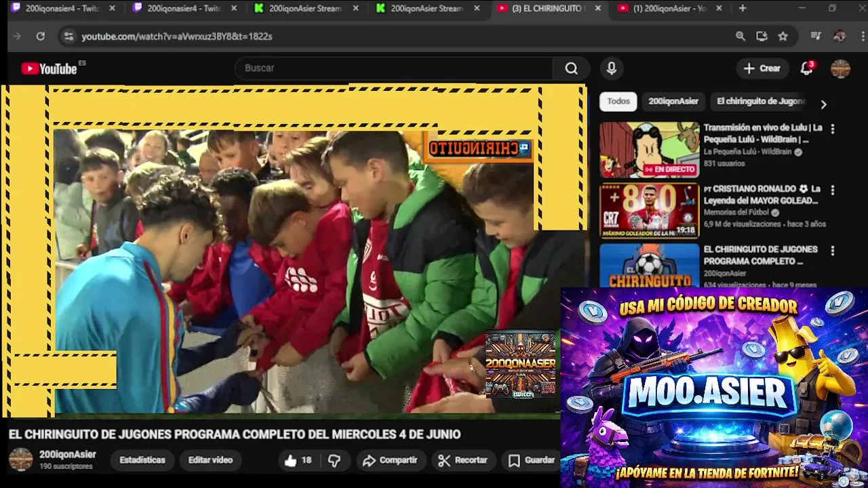The image size is (868, 488).
Task: Close the first 200iqonasier4 Twitch tab
Action: point(112,8)
